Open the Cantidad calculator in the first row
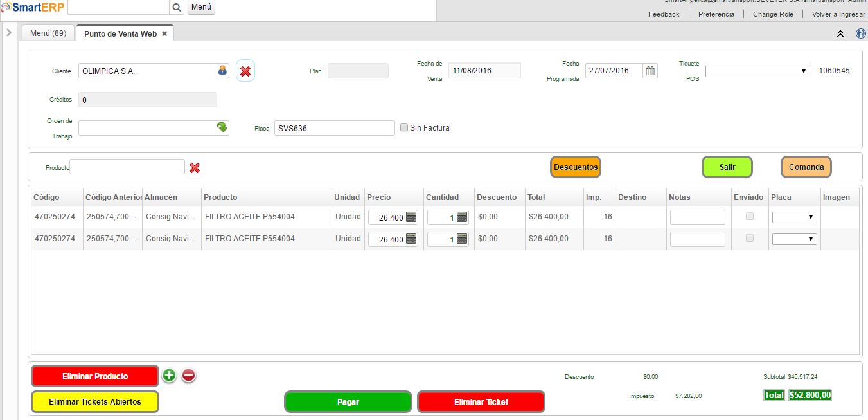This screenshot has height=420, width=868. coord(462,217)
